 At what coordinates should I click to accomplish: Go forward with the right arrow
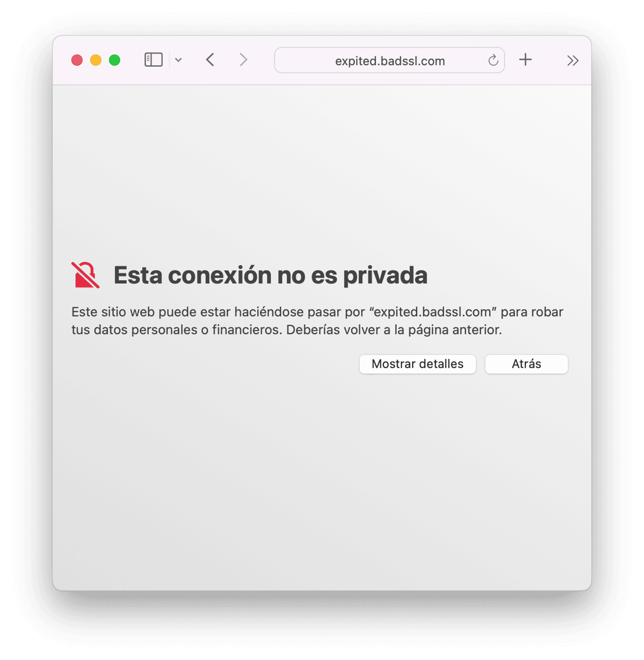tap(243, 60)
